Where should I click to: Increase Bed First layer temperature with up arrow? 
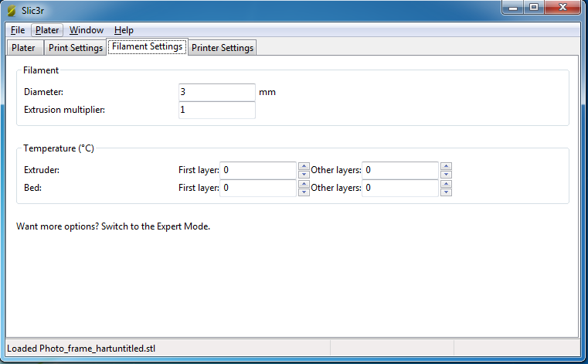pos(304,184)
